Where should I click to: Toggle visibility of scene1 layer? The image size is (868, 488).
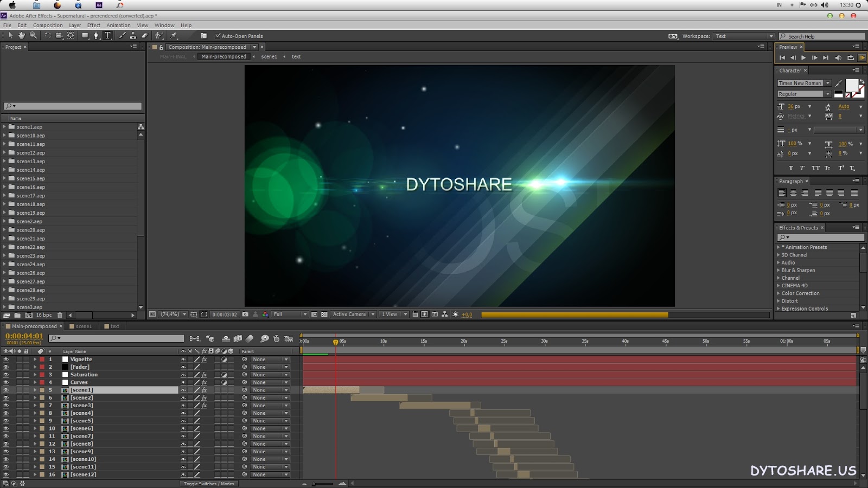pos(6,390)
